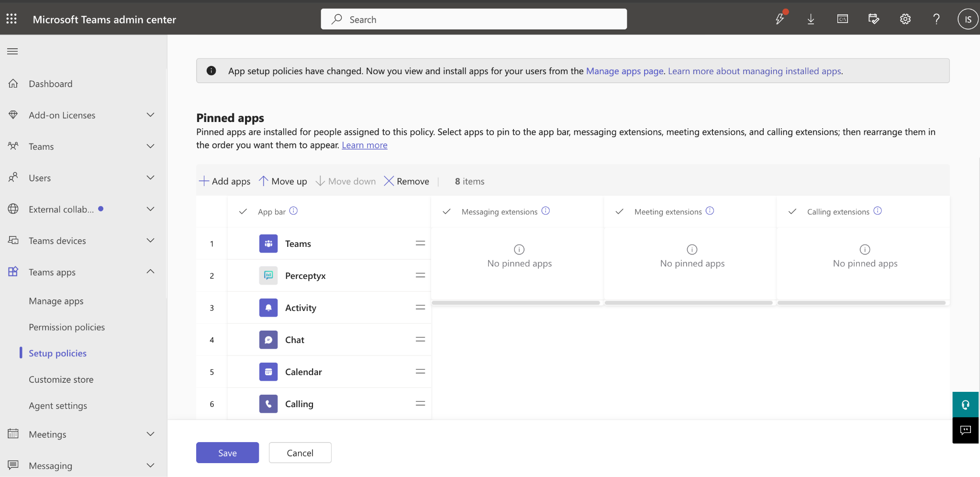The width and height of the screenshot is (980, 477).
Task: Click the reorder handle on Calendar row
Action: tap(420, 372)
